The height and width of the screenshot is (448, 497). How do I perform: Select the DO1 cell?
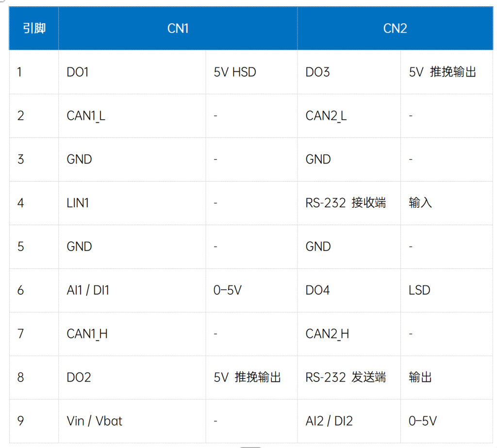tap(78, 72)
